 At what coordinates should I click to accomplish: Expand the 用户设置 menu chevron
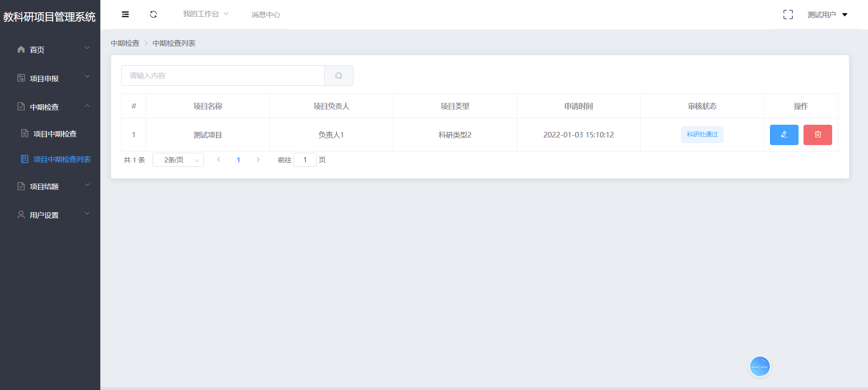(87, 213)
